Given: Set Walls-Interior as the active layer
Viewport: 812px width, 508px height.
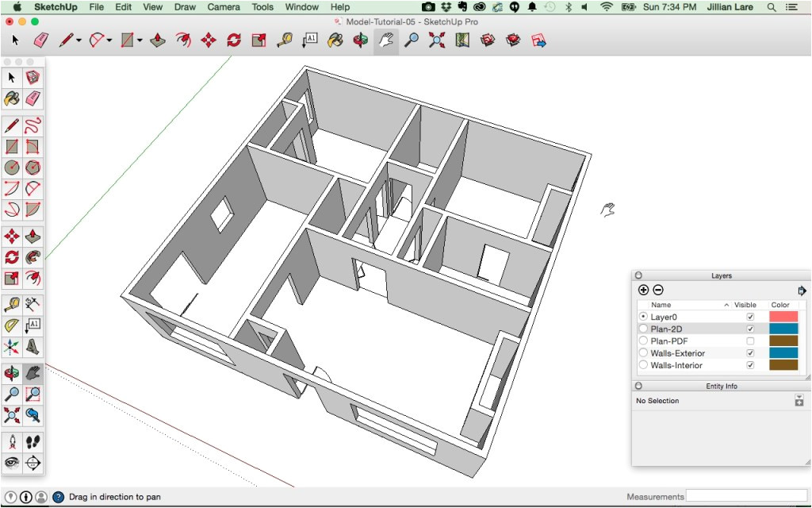Looking at the screenshot, I should pyautogui.click(x=642, y=365).
